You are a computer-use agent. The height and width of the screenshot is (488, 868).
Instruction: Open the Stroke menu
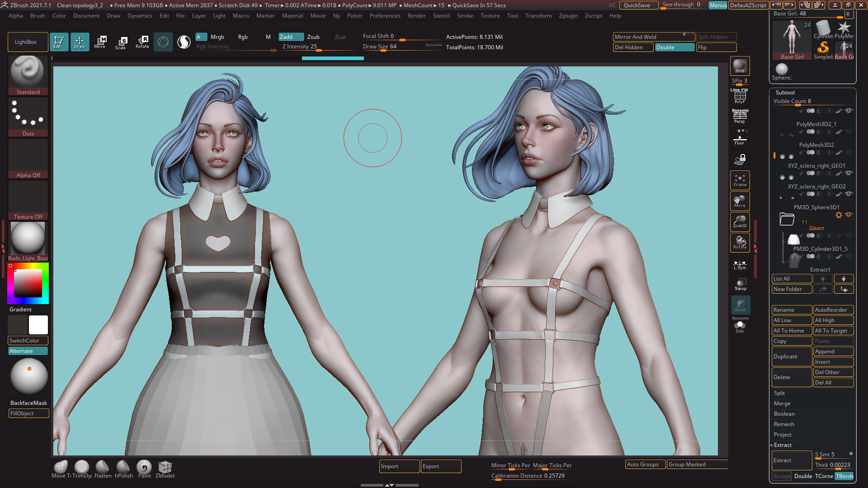[x=465, y=16]
